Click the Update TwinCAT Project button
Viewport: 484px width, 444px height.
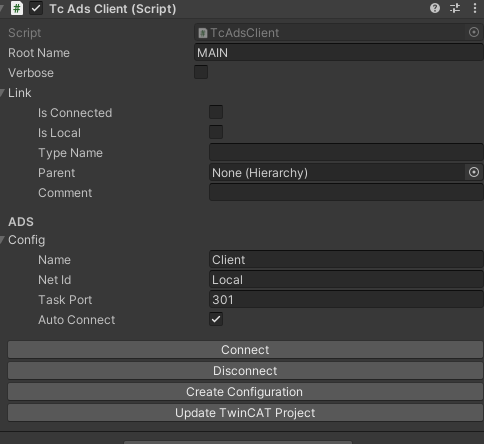(x=245, y=413)
